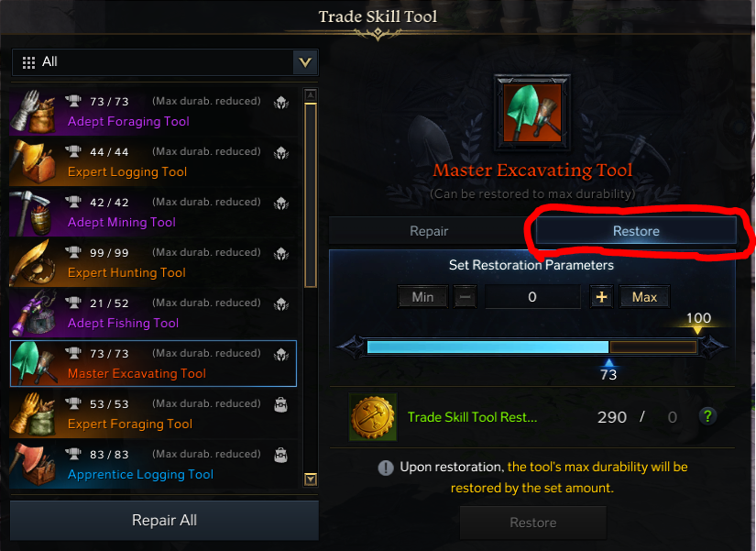
Task: Click the Adept Mining Tool pickaxe icon
Action: tap(33, 213)
